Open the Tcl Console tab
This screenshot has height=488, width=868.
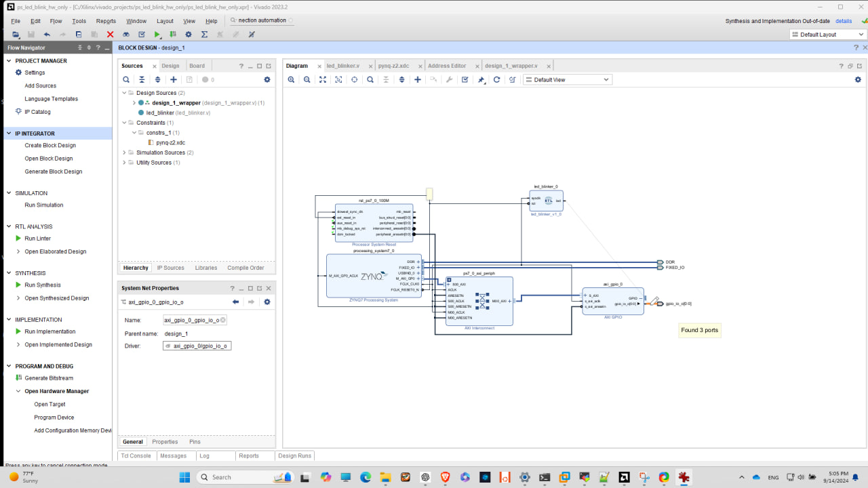click(136, 455)
